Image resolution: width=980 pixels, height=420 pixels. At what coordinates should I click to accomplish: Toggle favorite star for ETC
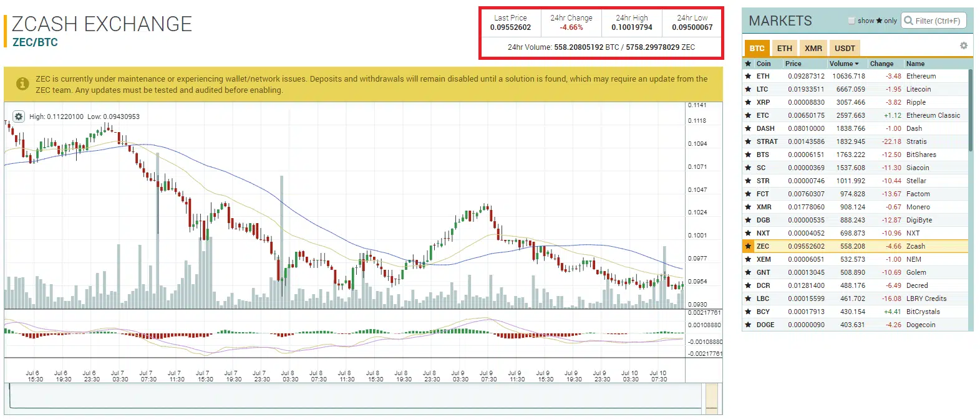pos(748,115)
